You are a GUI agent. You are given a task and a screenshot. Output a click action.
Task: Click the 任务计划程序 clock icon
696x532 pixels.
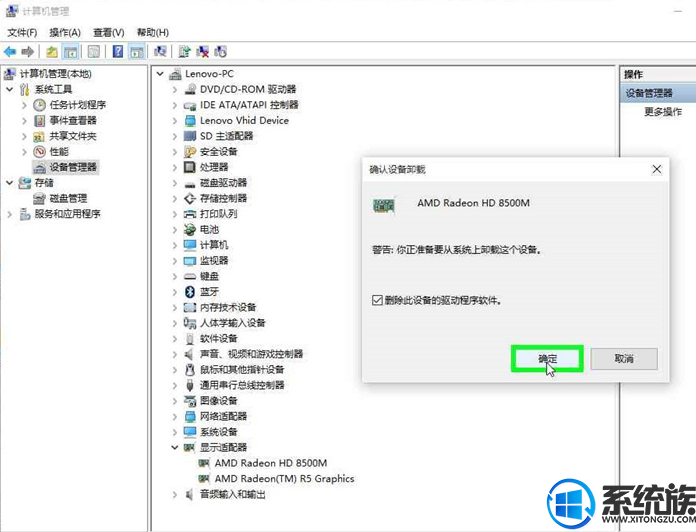tap(40, 105)
